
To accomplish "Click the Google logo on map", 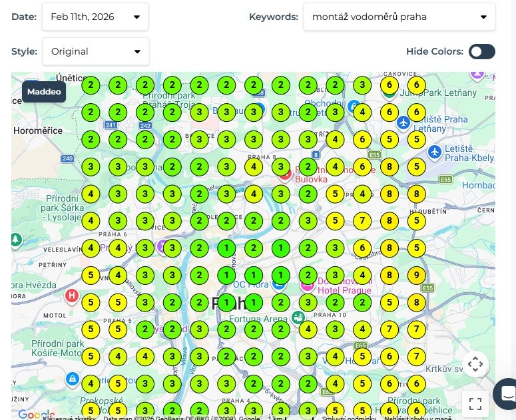I will click(36, 415).
